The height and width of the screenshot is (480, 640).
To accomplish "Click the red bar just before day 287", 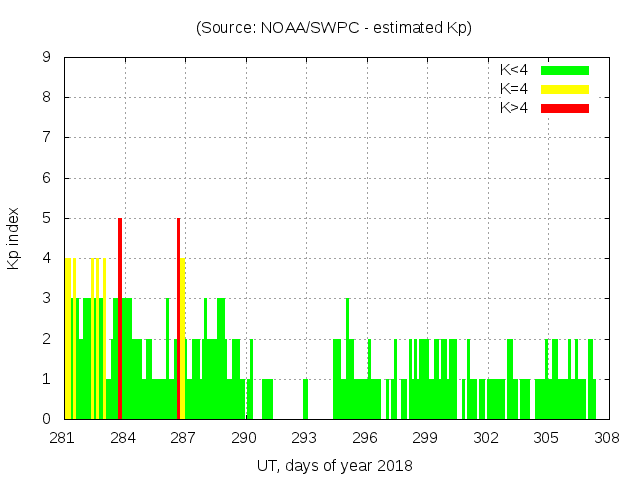I will click(x=178, y=318).
